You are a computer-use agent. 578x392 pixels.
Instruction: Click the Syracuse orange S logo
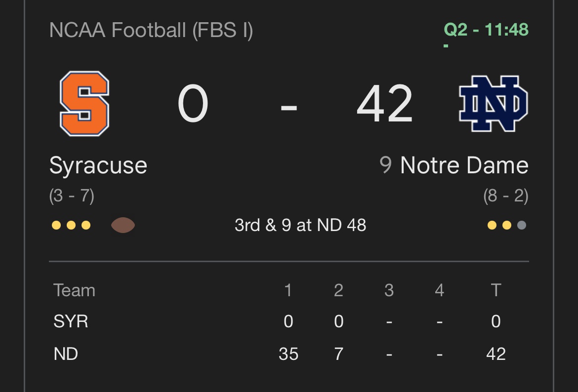coord(84,104)
